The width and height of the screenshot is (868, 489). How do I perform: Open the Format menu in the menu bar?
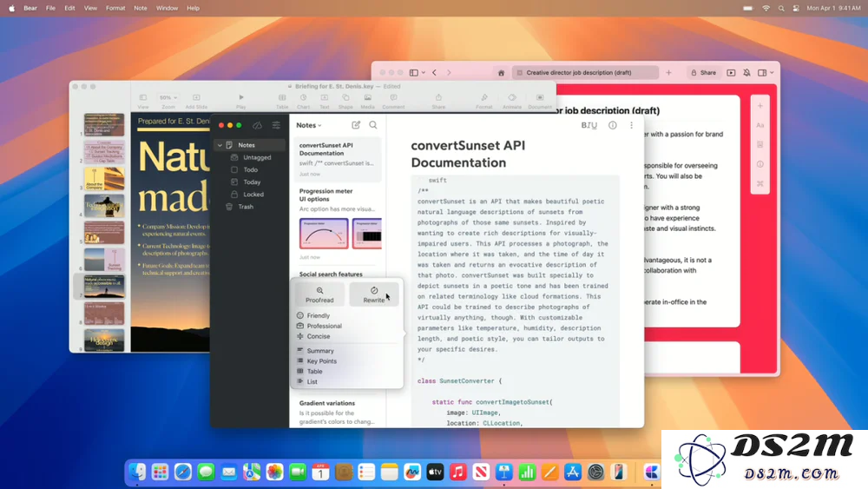point(115,9)
